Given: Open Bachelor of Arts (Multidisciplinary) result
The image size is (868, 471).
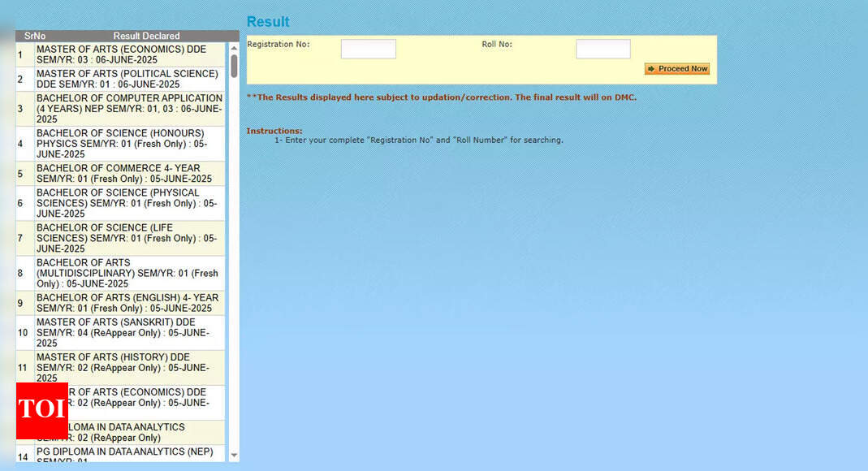Looking at the screenshot, I should click(x=127, y=273).
